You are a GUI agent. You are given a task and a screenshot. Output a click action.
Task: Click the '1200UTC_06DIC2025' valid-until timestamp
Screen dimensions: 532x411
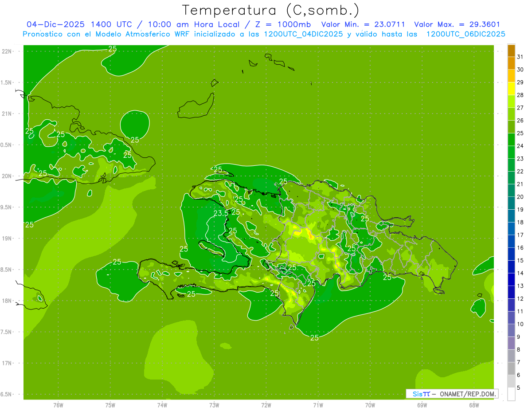pyautogui.click(x=466, y=34)
